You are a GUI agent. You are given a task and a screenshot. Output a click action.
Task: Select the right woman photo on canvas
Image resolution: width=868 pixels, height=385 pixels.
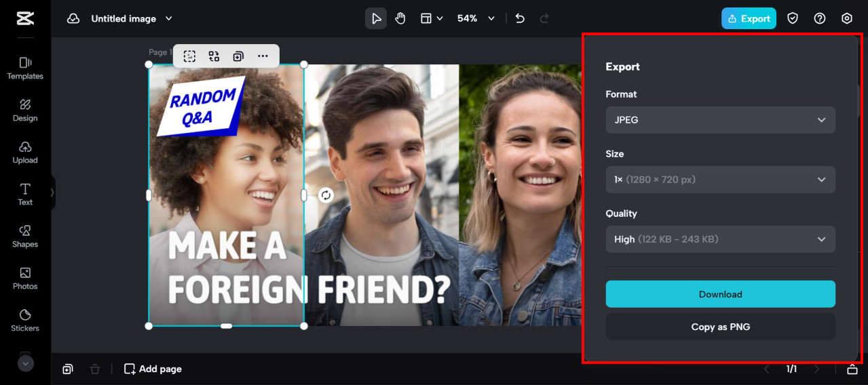pyautogui.click(x=521, y=195)
